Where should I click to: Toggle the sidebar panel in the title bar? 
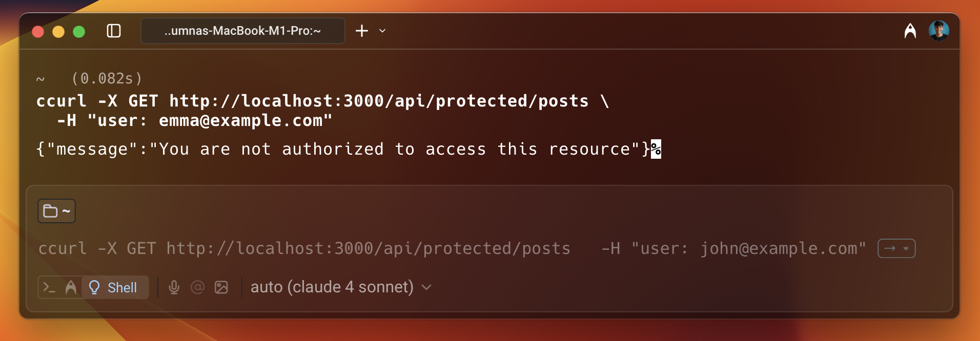point(114,31)
